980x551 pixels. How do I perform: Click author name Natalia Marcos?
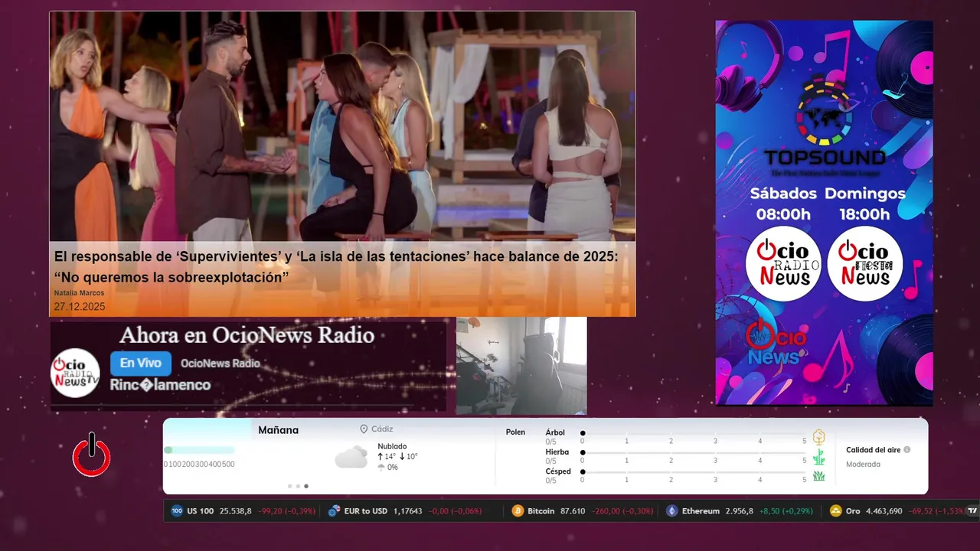79,293
